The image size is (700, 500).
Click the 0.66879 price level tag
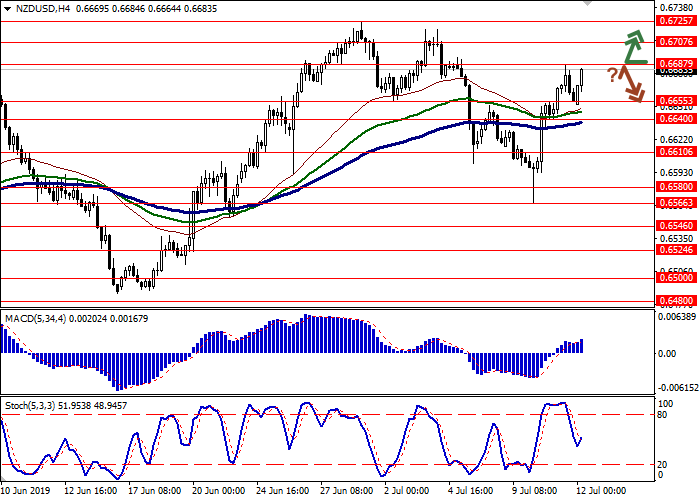(676, 64)
